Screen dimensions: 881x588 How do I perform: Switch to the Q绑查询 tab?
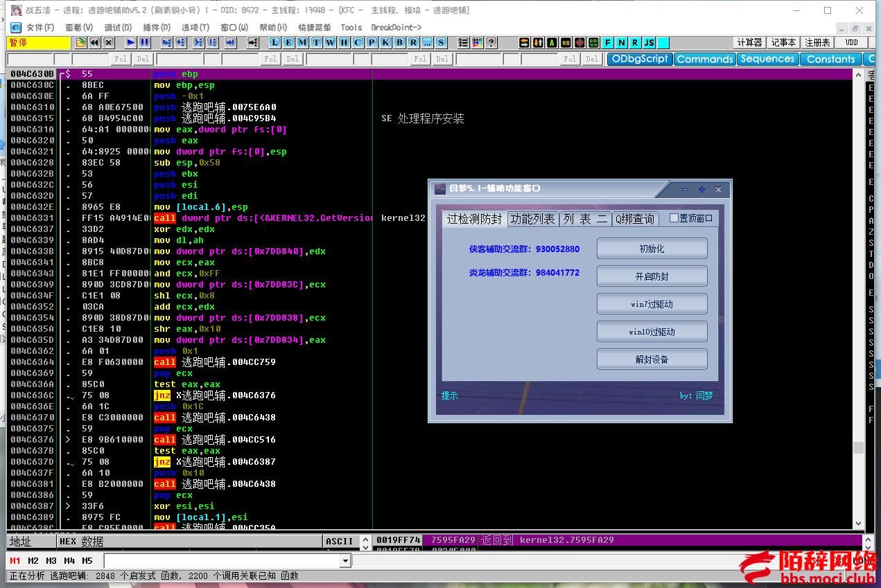coord(635,219)
